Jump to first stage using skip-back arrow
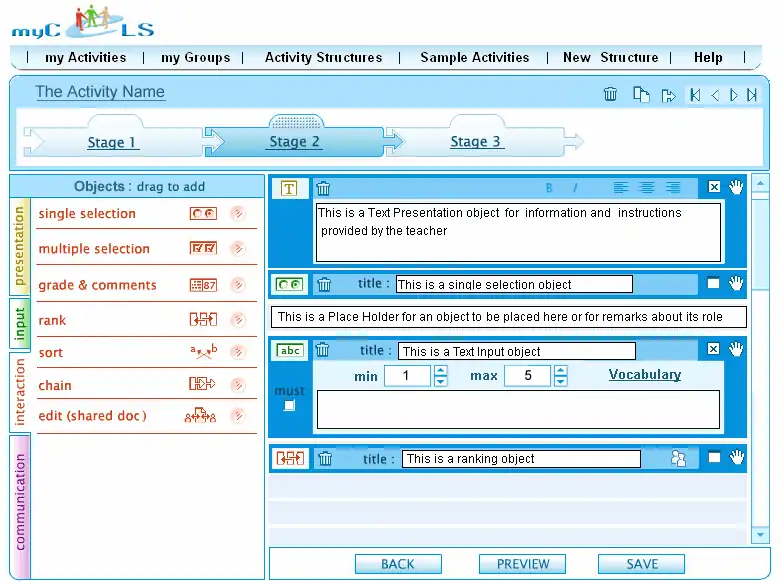The image size is (782, 584). 695,95
